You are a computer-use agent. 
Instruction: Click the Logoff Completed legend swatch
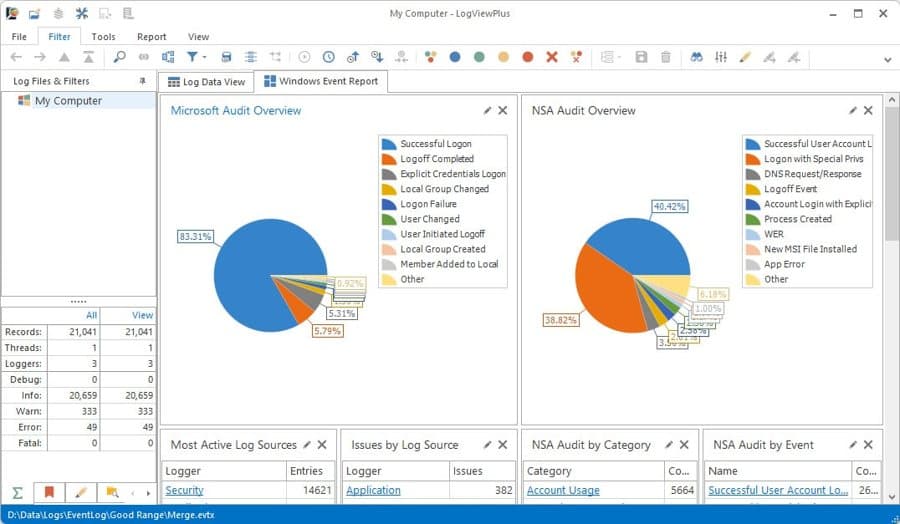pyautogui.click(x=389, y=159)
